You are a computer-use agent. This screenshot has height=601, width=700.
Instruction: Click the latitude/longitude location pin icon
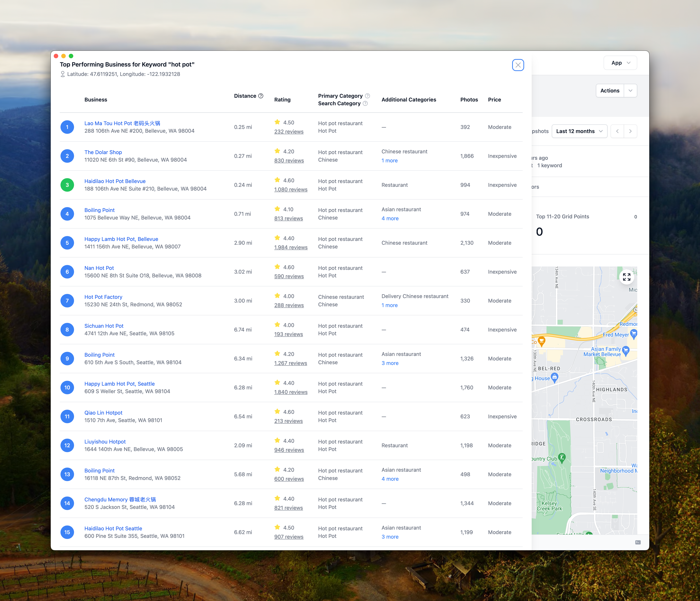(63, 74)
